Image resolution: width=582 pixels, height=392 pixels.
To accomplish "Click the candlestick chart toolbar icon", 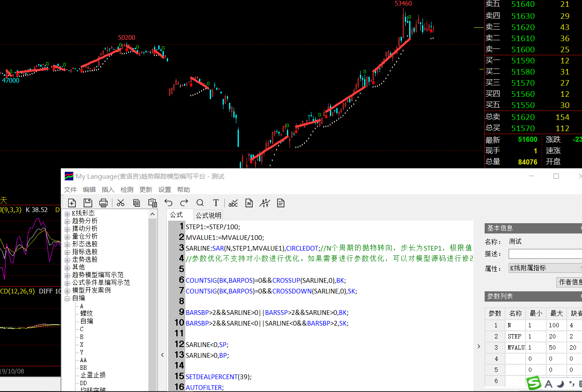I will pos(265,203).
